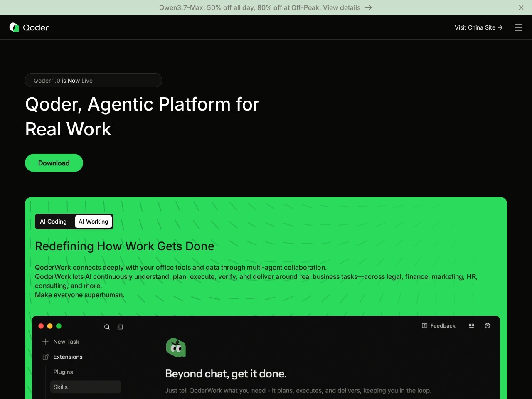The width and height of the screenshot is (532, 399).
Task: Click the gauge icon beside apps grid
Action: click(488, 326)
